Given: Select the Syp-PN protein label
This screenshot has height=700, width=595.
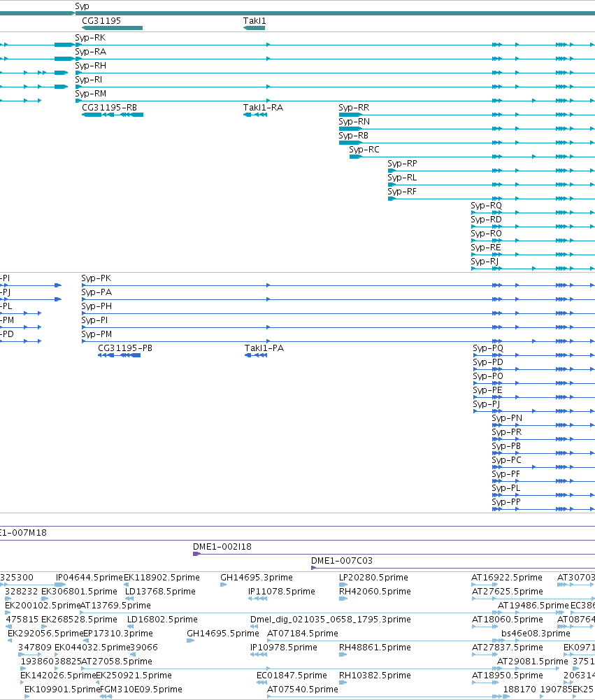Looking at the screenshot, I should tap(507, 418).
